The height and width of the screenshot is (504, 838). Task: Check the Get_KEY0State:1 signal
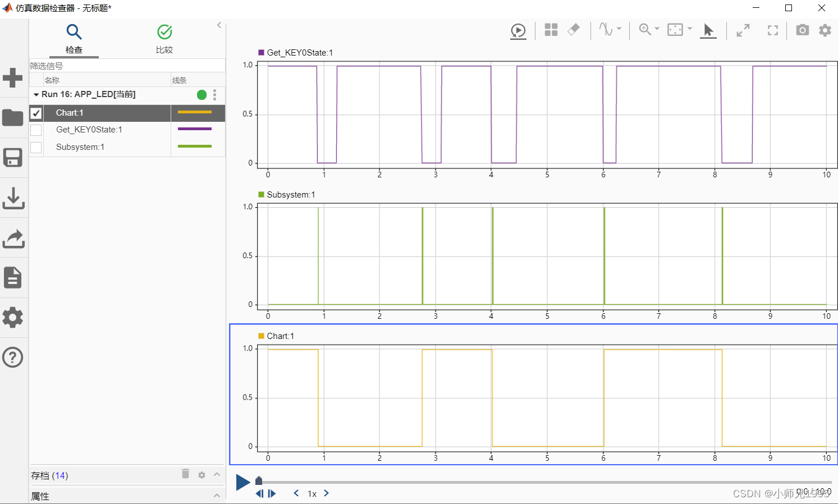tap(36, 130)
